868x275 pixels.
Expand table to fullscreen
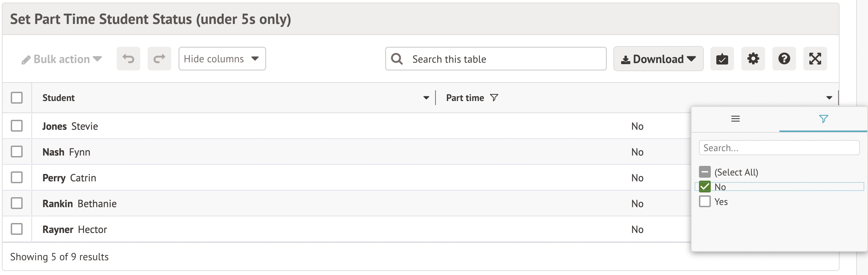pyautogui.click(x=815, y=59)
